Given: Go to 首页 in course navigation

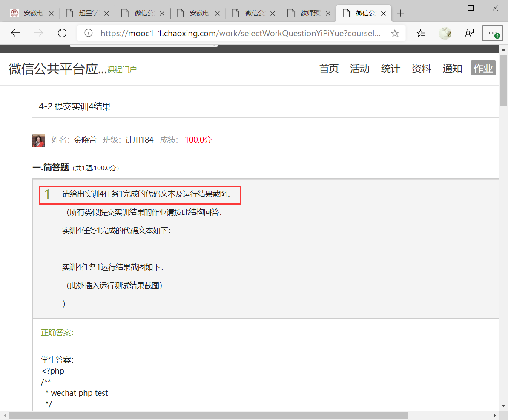Looking at the screenshot, I should (x=329, y=69).
